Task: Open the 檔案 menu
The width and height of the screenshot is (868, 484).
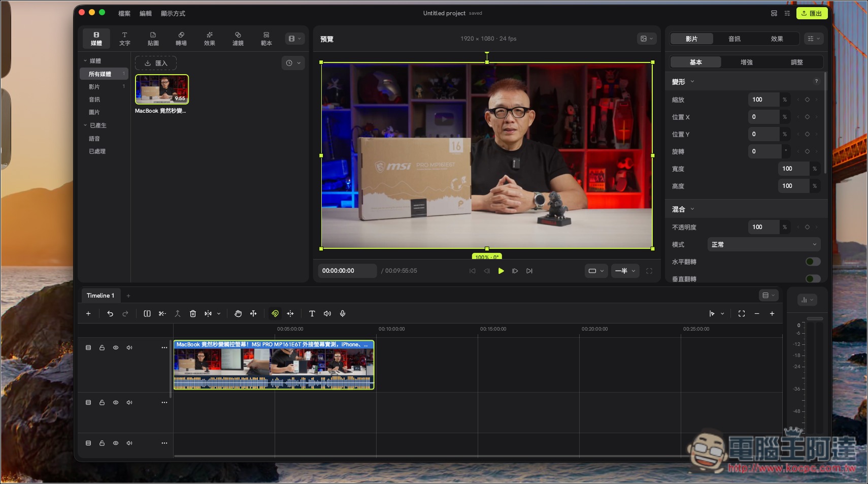Action: (x=124, y=14)
